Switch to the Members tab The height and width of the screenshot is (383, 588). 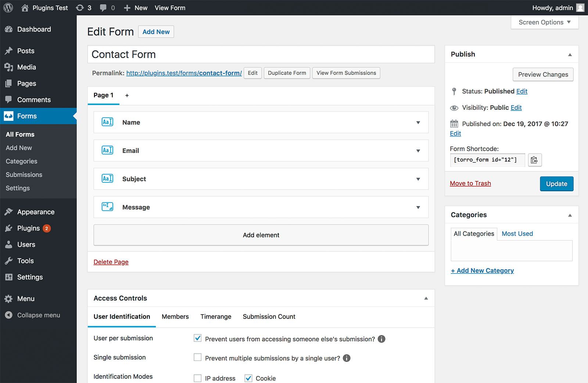point(175,317)
